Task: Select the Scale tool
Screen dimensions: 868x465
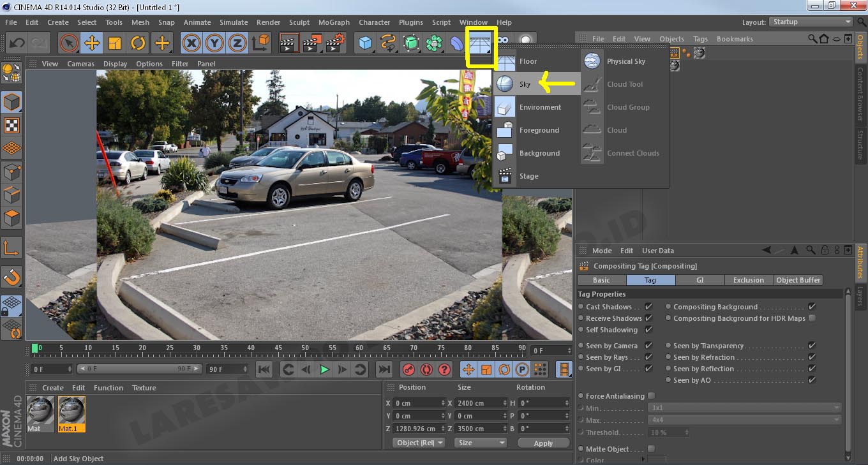Action: coord(116,42)
